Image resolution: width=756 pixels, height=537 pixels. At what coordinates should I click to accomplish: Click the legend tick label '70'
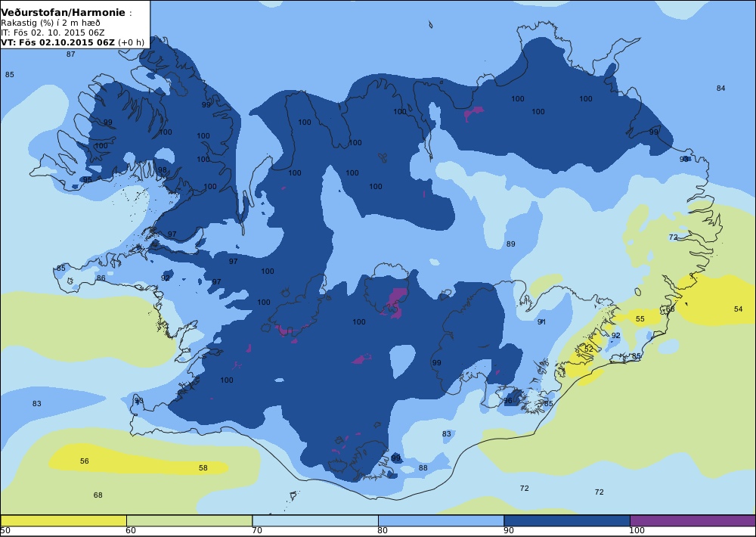coord(257,531)
